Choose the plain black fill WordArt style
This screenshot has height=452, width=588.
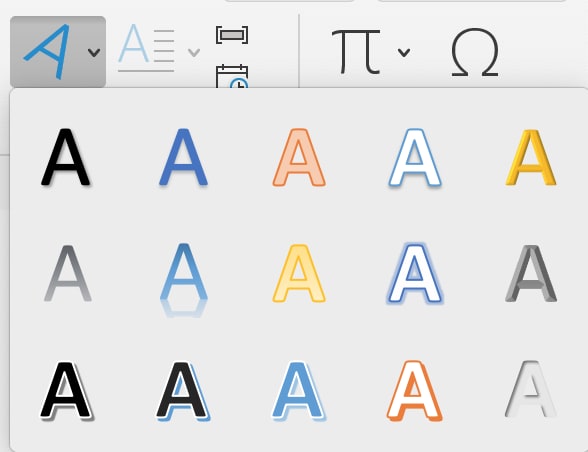click(66, 157)
